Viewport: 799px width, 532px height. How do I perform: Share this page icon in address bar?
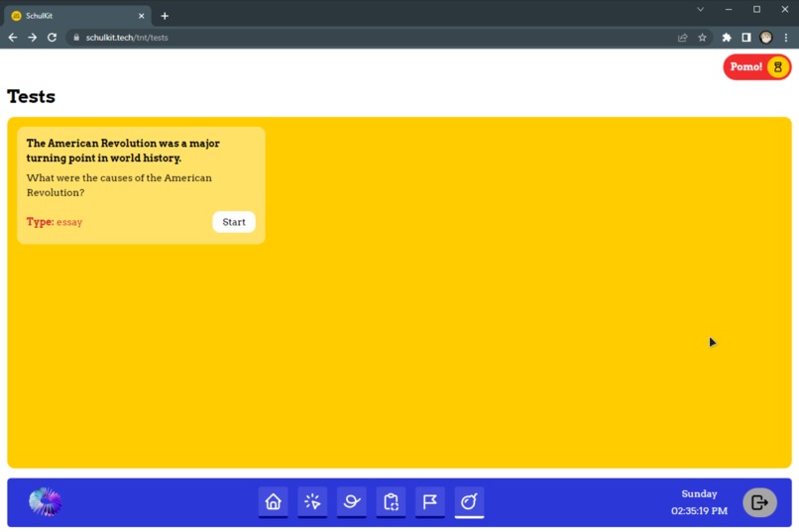682,38
